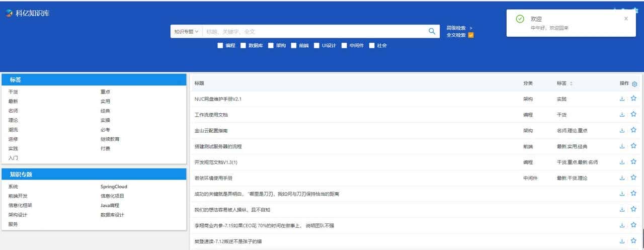Check the 编程 category checkbox
Image resolution: width=644 pixels, height=250 pixels.
[220, 45]
